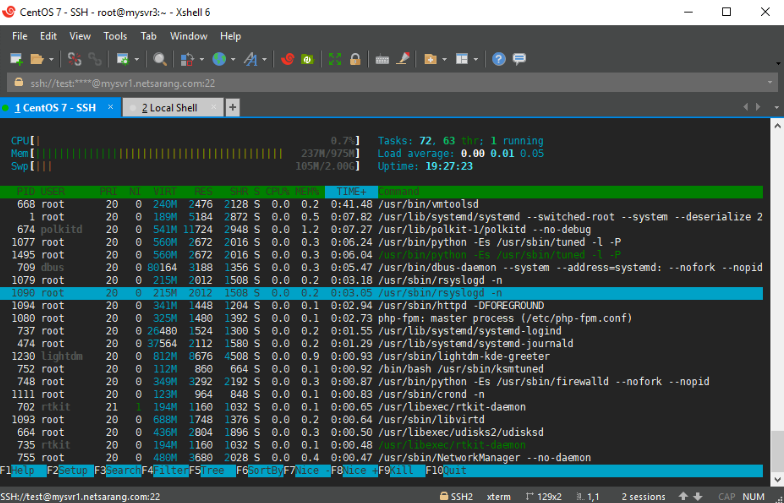Select the 1 CentOS 7 - SSH tab
Image resolution: width=784 pixels, height=503 pixels.
[x=60, y=108]
